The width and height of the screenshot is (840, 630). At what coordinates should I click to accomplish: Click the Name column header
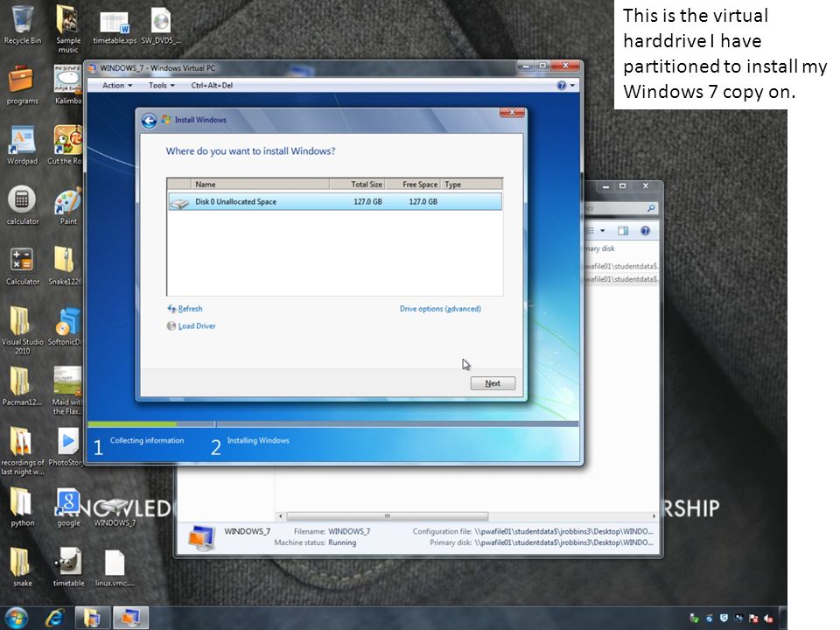click(x=260, y=185)
